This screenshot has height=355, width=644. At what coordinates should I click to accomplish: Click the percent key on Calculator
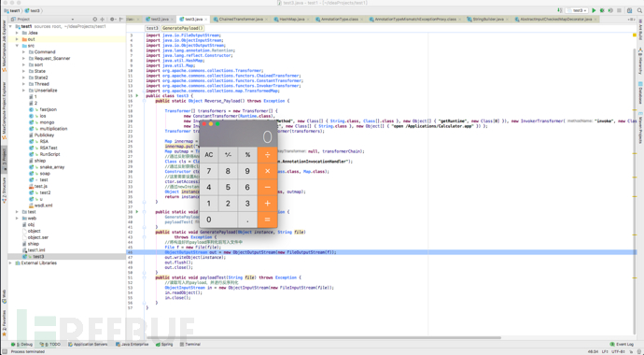[247, 155]
